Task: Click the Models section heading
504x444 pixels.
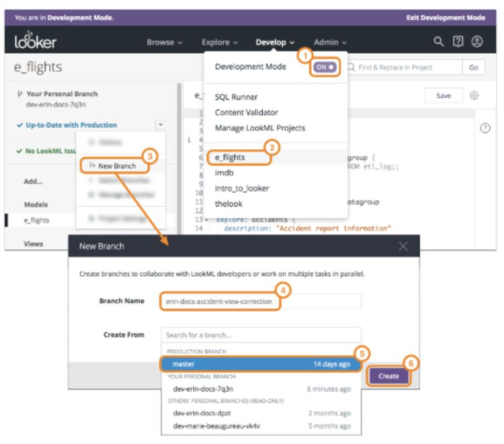Action: coord(36,205)
